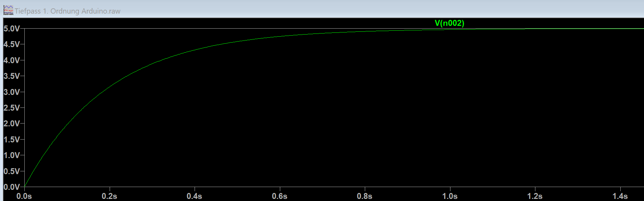The image size is (644, 201).
Task: Click the 3.0V vertical axis label
Action: [12, 92]
